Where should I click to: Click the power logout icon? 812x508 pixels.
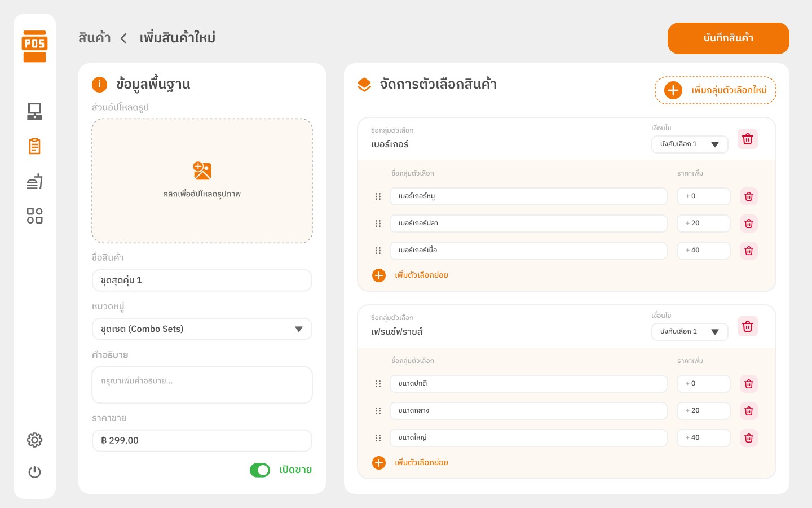point(34,472)
